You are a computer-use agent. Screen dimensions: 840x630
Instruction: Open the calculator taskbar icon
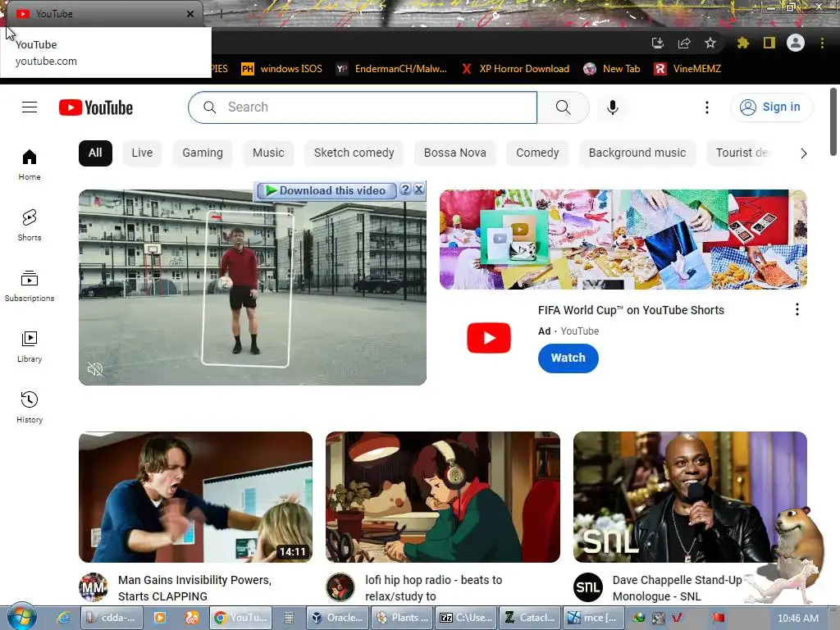(288, 618)
